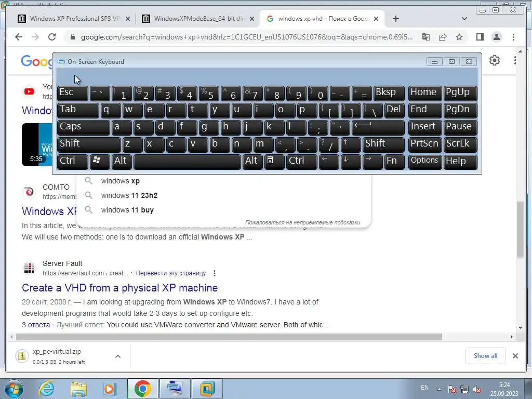
Task: Toggle the right Shift key
Action: point(384,144)
